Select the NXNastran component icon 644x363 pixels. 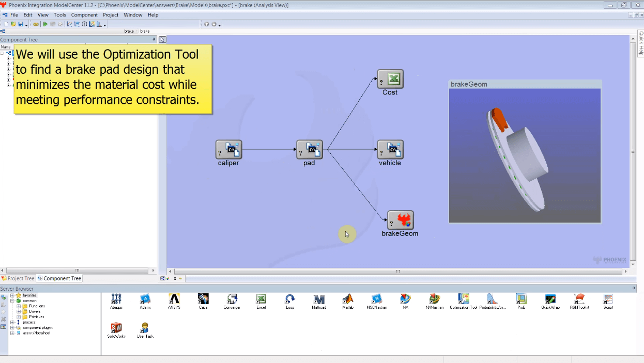[x=435, y=299]
